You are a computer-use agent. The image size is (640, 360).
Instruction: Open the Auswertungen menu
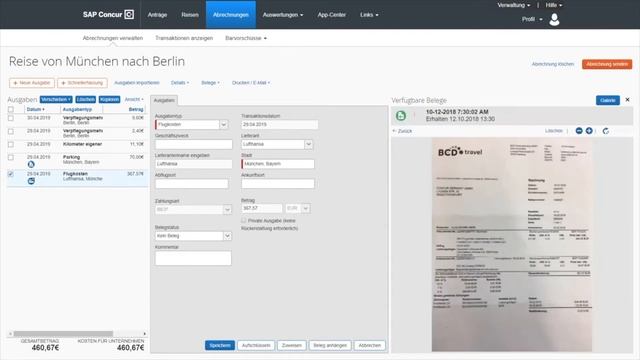[x=282, y=15]
